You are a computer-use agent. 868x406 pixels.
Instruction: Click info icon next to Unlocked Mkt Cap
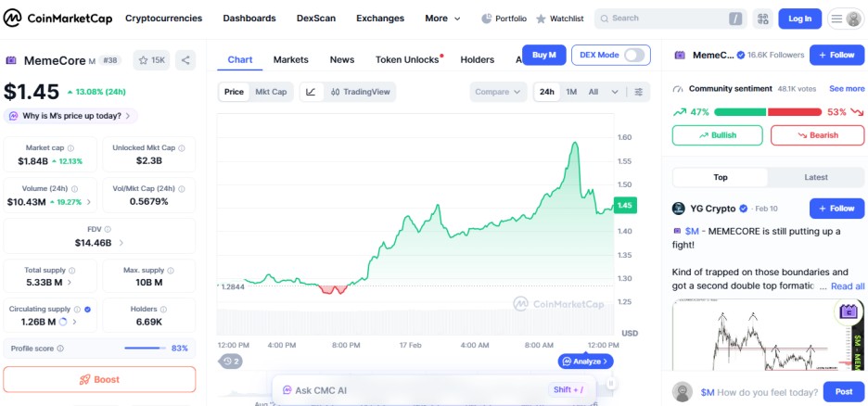(182, 148)
